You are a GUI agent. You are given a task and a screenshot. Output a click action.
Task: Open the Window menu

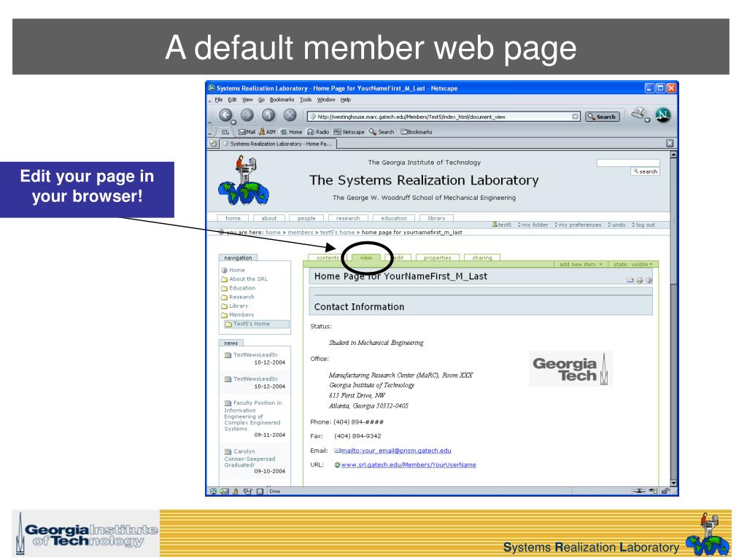tap(326, 99)
